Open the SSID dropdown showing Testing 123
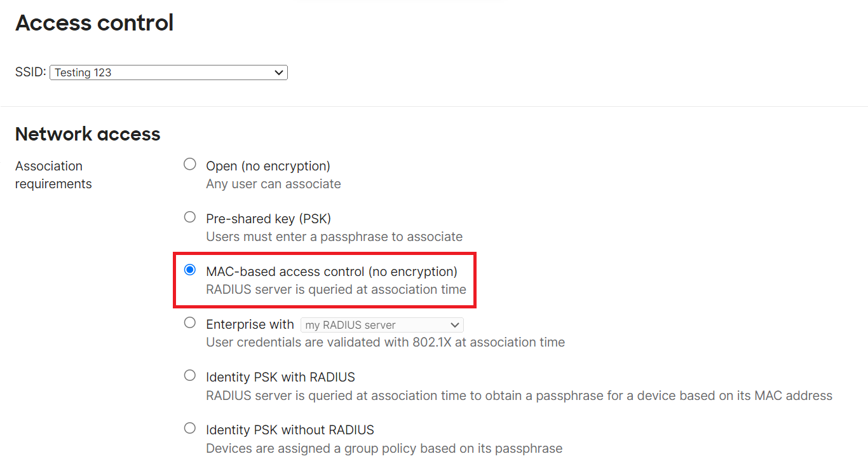Image resolution: width=868 pixels, height=475 pixels. (168, 72)
